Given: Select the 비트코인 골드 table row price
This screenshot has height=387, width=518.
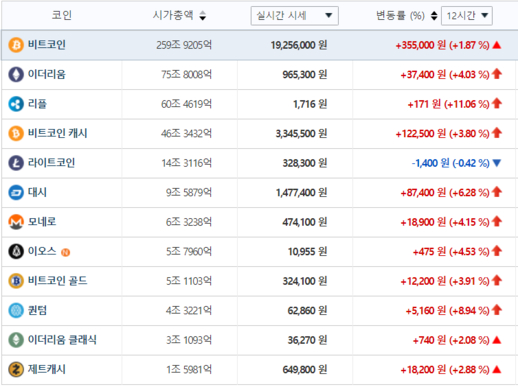Looking at the screenshot, I should [305, 281].
